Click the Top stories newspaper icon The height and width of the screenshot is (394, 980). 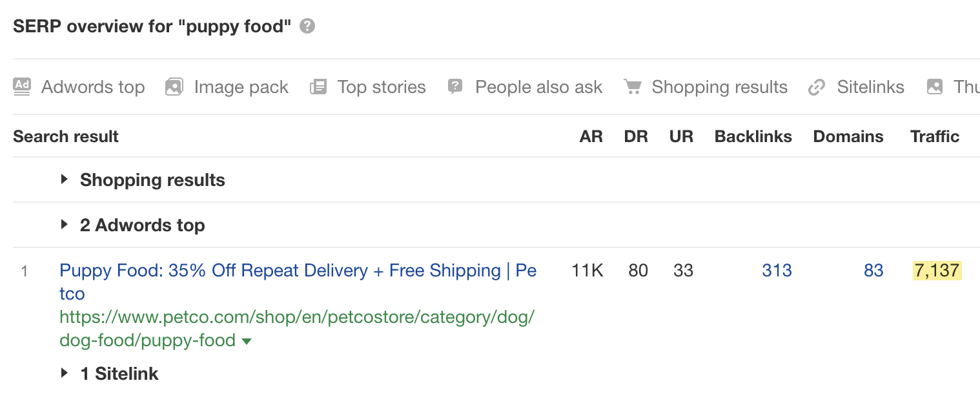pyautogui.click(x=318, y=87)
